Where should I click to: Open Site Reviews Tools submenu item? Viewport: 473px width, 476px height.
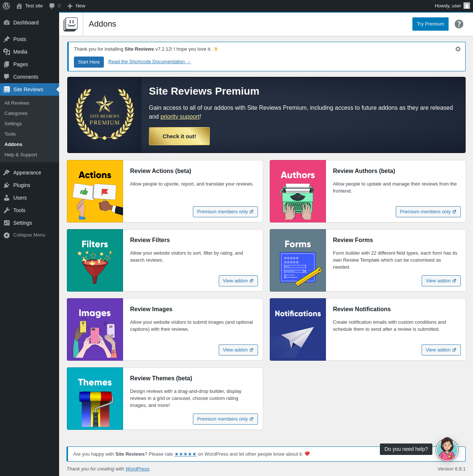pyautogui.click(x=10, y=134)
